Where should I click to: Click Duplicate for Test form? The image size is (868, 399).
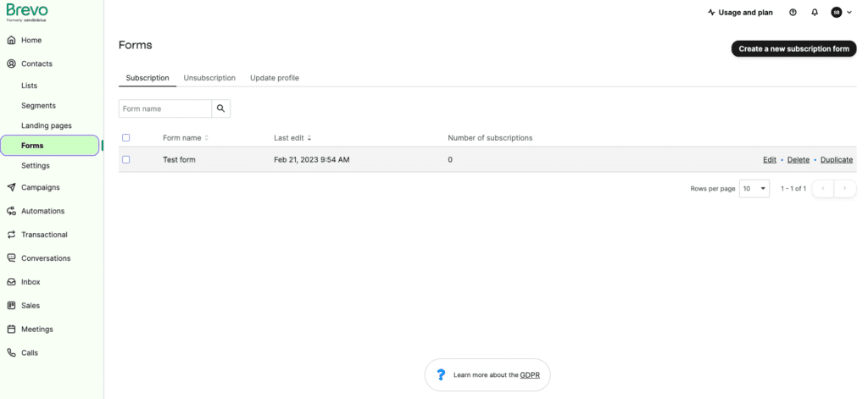tap(837, 159)
